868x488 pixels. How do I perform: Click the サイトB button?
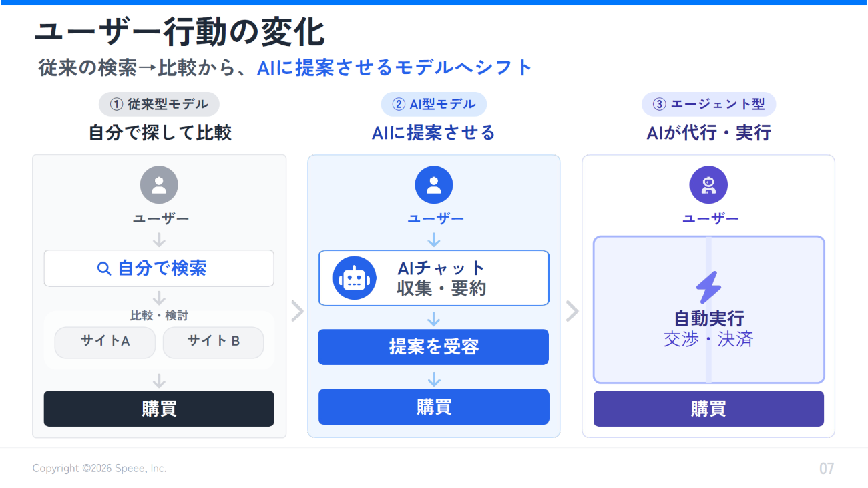[214, 342]
